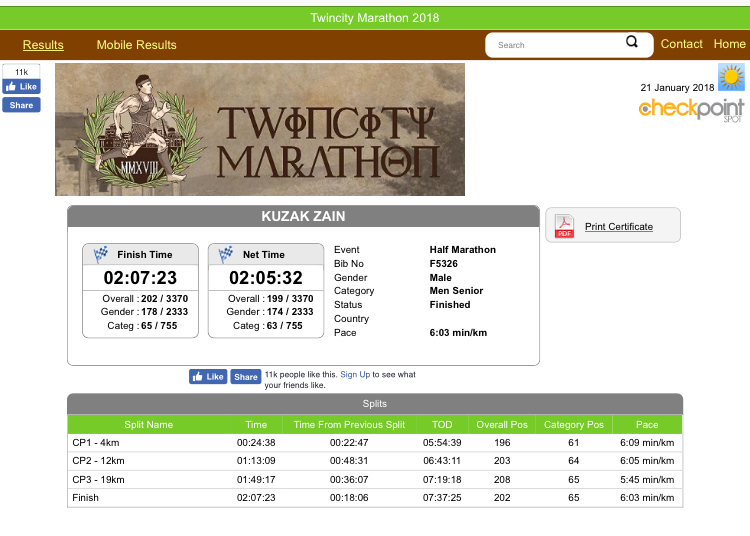This screenshot has height=536, width=750.
Task: Click the Like button below the result card
Action: coord(208,377)
